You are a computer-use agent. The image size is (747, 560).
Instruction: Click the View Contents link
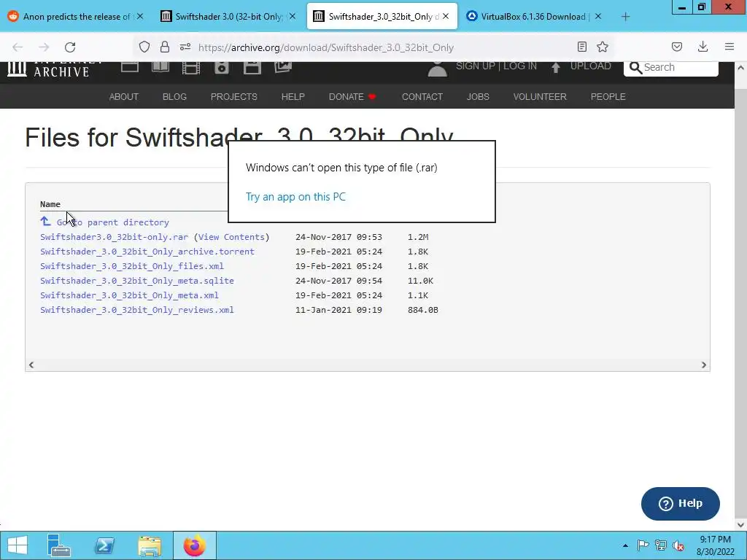(x=231, y=237)
